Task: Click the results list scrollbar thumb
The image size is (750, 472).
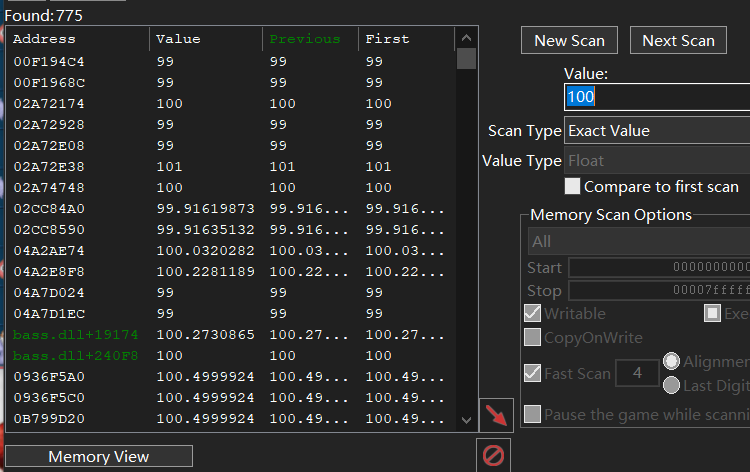Action: point(466,58)
